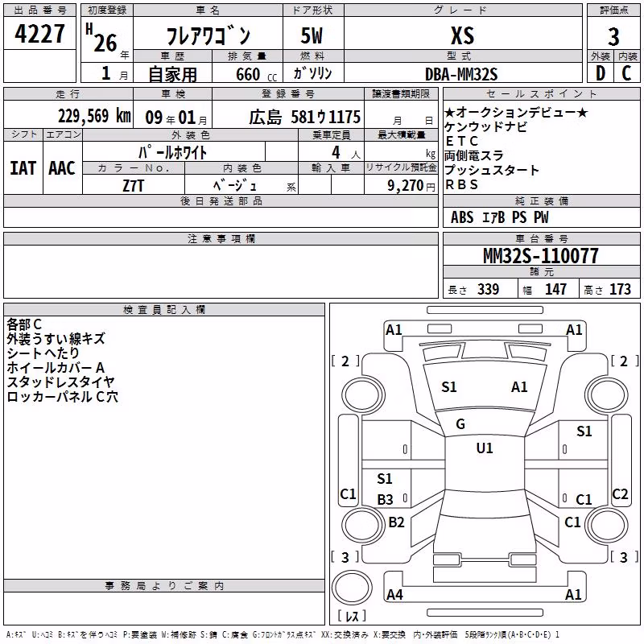Click the 注意事項欄 header
Screen dimensions: 644x644
(221, 239)
